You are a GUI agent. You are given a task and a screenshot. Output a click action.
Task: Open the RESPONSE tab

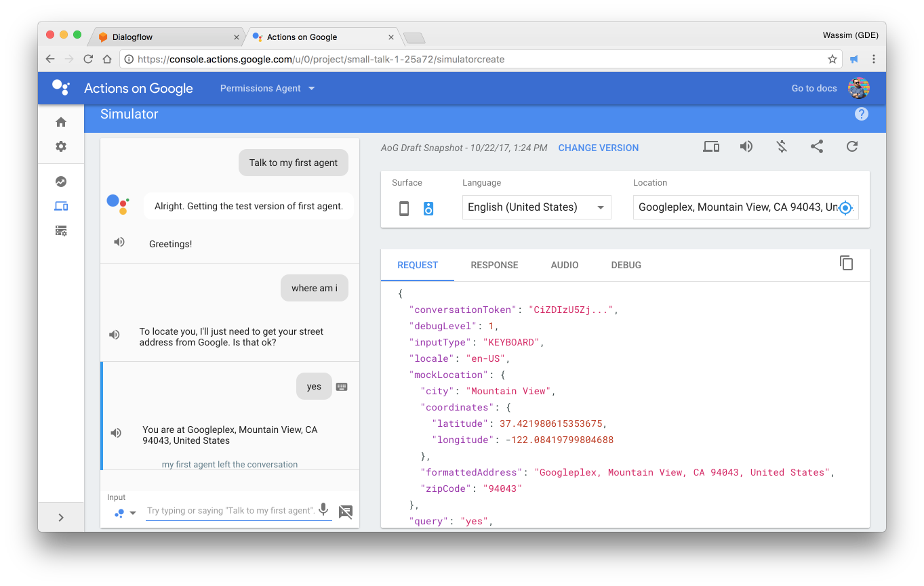(x=494, y=265)
